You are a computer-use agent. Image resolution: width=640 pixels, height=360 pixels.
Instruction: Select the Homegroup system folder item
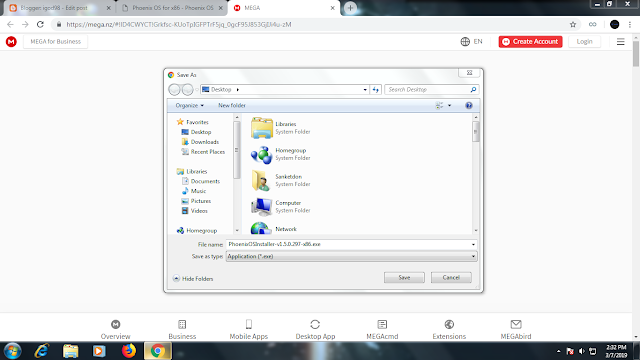pos(282,154)
